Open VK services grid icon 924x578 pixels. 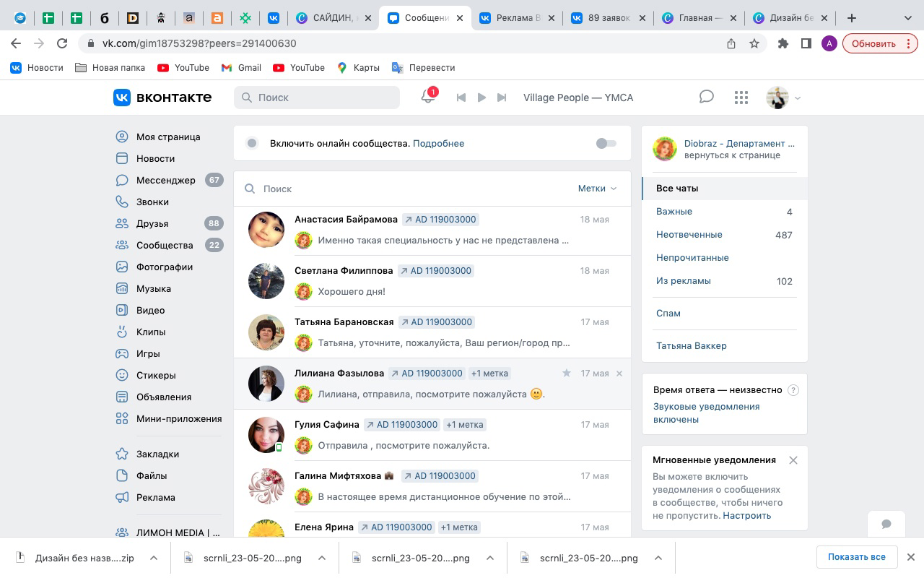point(741,98)
